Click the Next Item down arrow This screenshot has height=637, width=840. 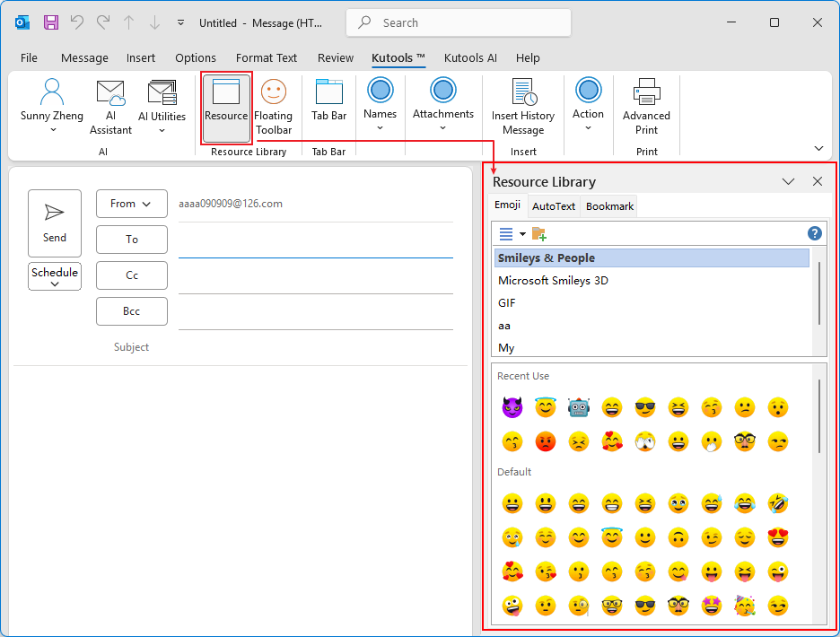tap(154, 22)
